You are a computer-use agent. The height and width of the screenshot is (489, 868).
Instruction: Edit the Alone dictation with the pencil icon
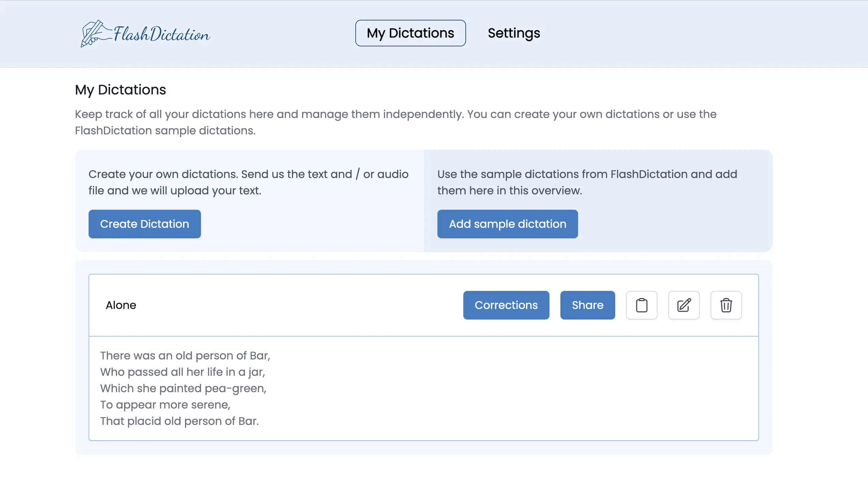[x=684, y=305]
